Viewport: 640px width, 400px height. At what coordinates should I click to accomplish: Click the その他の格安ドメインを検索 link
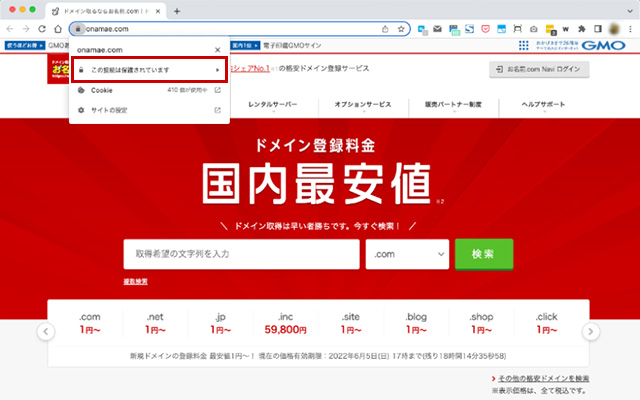coord(543,378)
